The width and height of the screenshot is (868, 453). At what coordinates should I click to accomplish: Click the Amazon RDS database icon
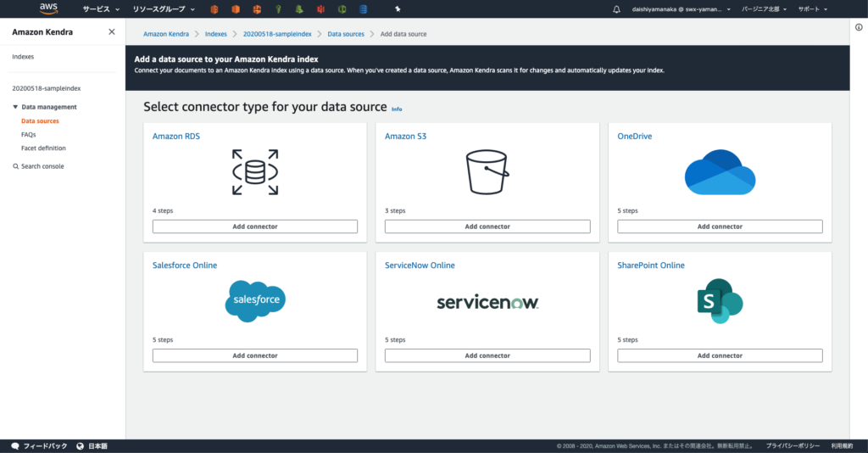[255, 172]
